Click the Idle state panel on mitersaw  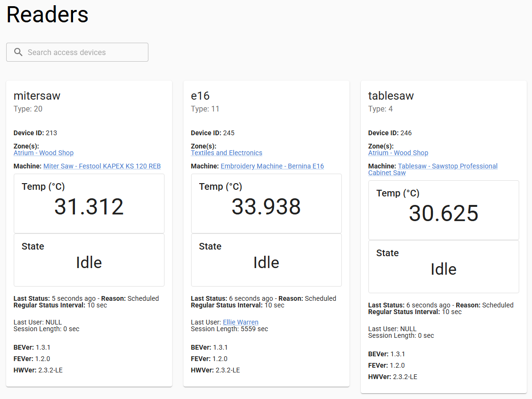point(89,260)
